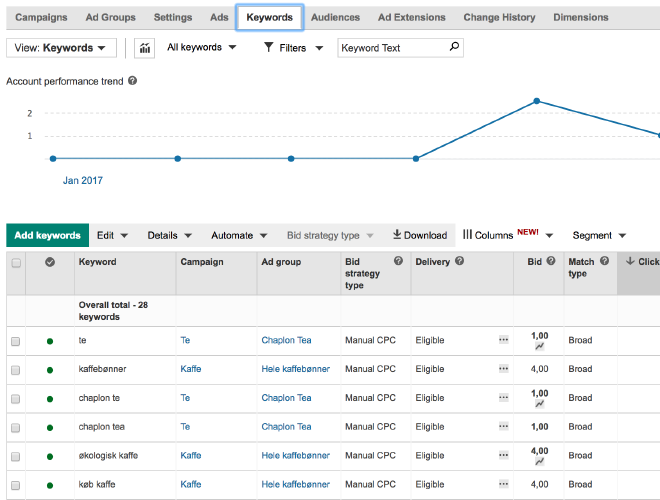Click the help icon next to Account performance trend
This screenshot has width=660, height=500.
coord(133,80)
